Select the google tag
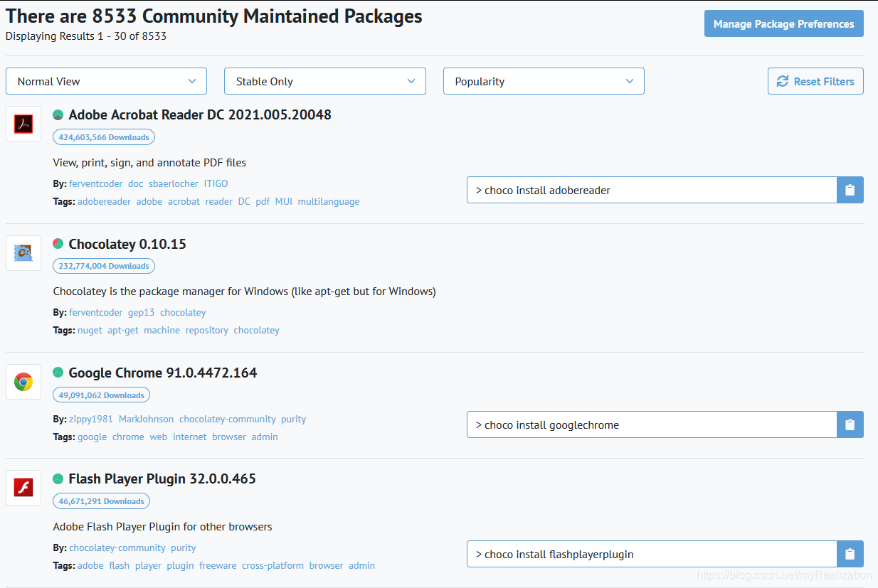878x588 pixels. pos(92,437)
